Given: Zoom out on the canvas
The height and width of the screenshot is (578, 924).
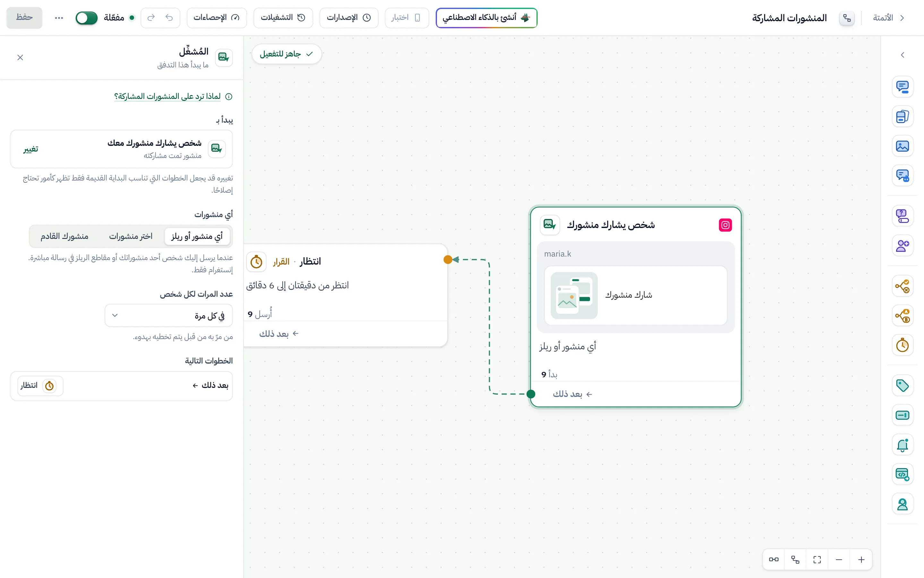Looking at the screenshot, I should tap(839, 560).
